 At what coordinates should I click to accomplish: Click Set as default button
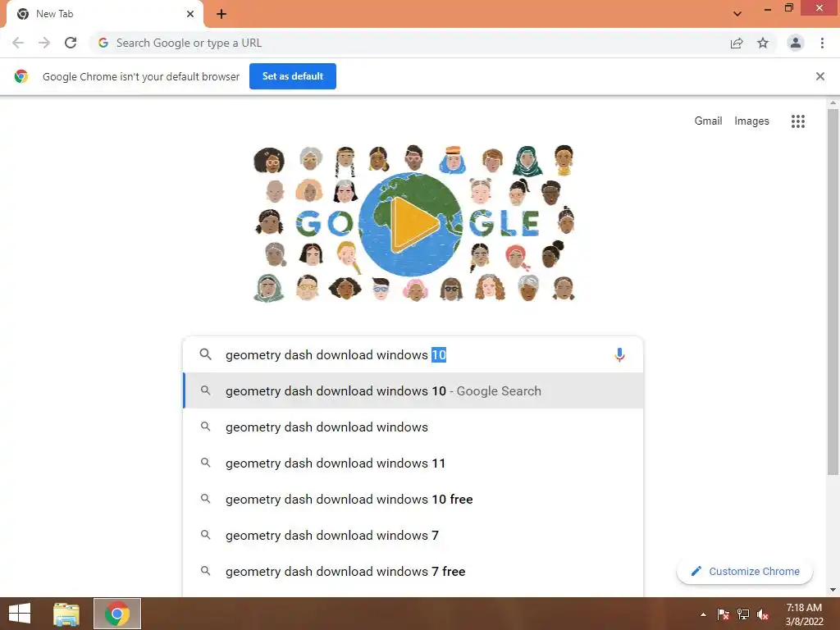(x=293, y=76)
